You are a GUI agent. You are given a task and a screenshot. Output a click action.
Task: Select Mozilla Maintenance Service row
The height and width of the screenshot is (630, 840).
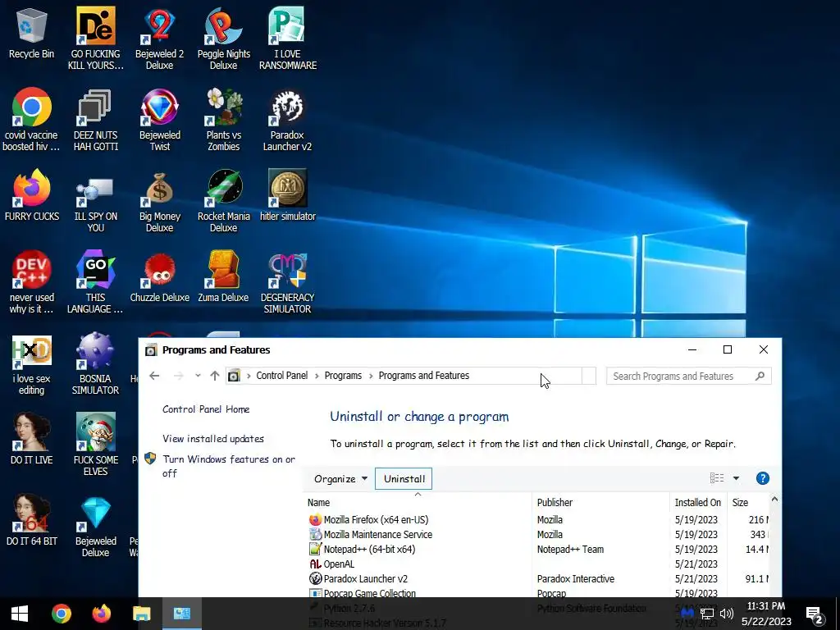537,534
